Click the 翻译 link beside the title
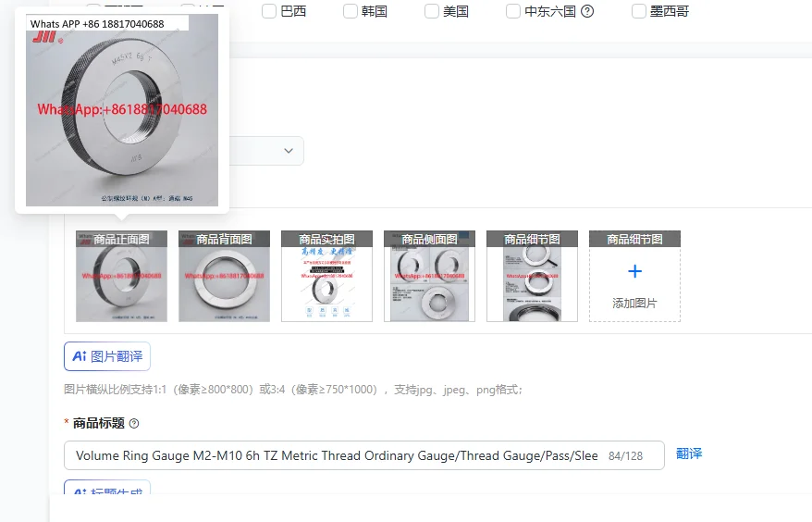The width and height of the screenshot is (812, 522). tap(689, 454)
